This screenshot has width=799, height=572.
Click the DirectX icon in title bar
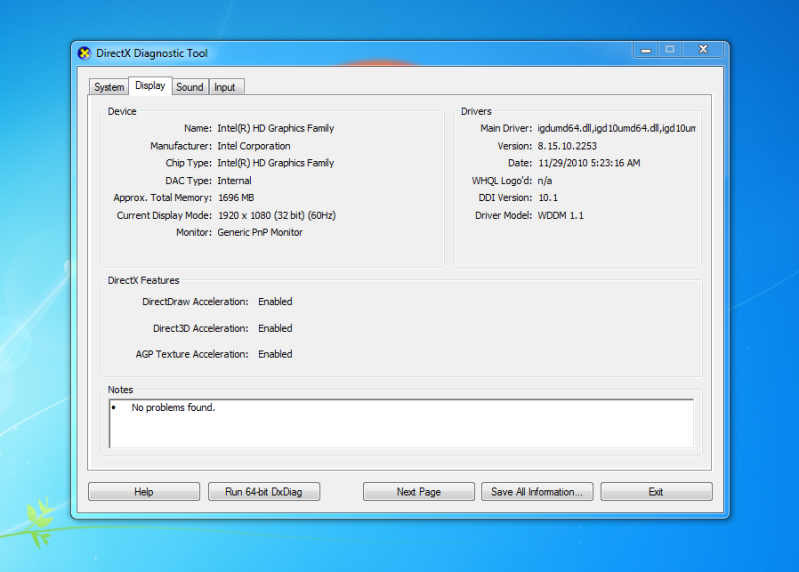(x=84, y=53)
